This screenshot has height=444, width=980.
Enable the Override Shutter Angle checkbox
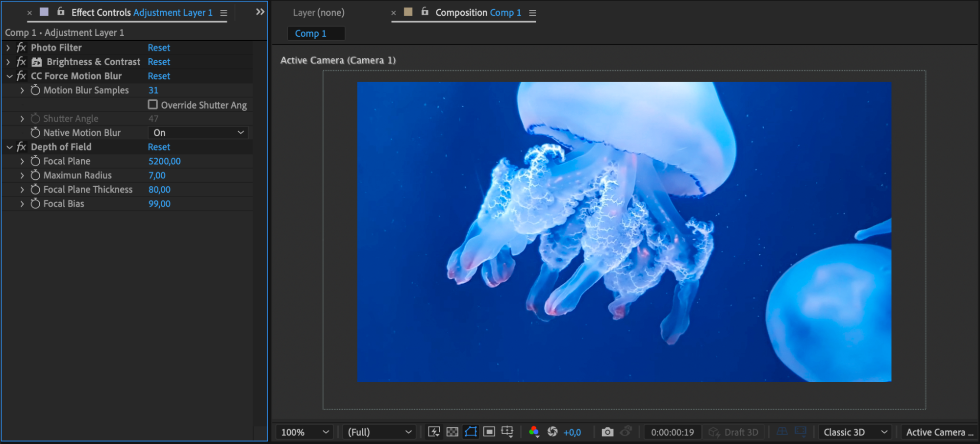(153, 105)
